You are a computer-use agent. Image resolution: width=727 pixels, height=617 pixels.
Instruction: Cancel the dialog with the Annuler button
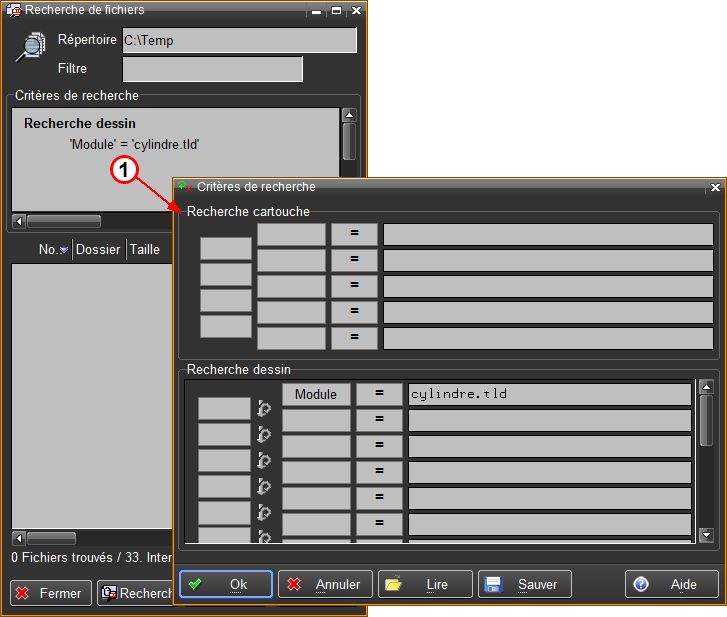click(325, 584)
